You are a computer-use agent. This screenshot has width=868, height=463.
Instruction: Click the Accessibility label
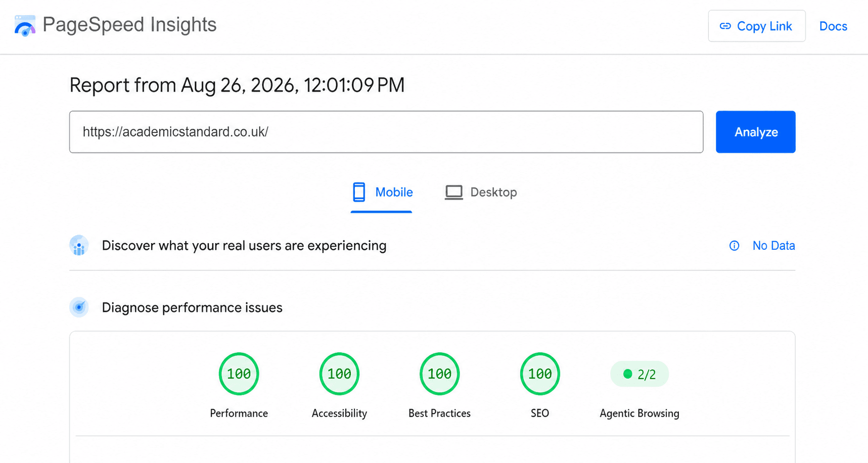[339, 413]
